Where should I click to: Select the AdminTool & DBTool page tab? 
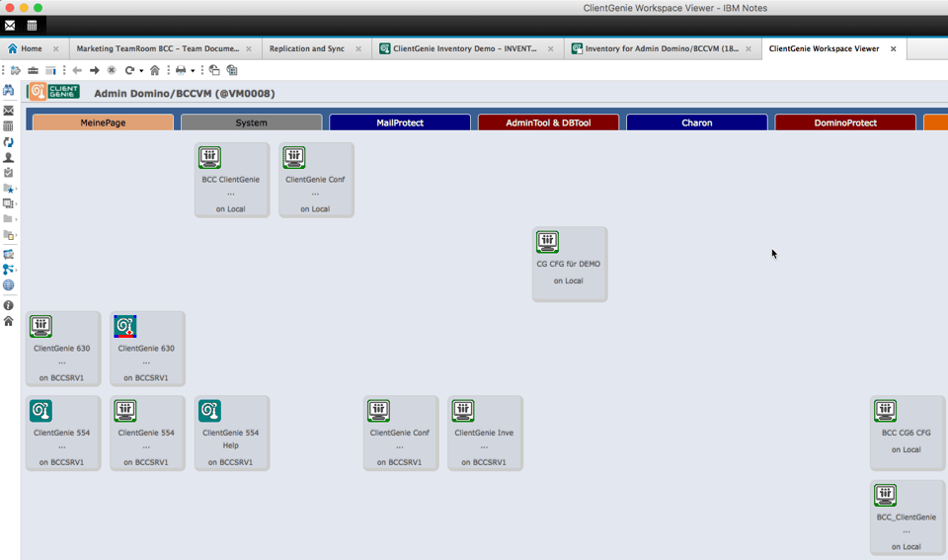tap(548, 122)
